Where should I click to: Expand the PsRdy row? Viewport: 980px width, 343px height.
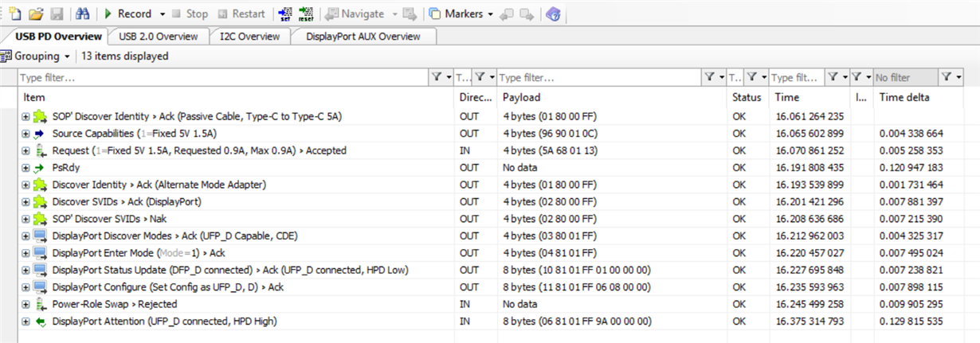click(x=26, y=167)
